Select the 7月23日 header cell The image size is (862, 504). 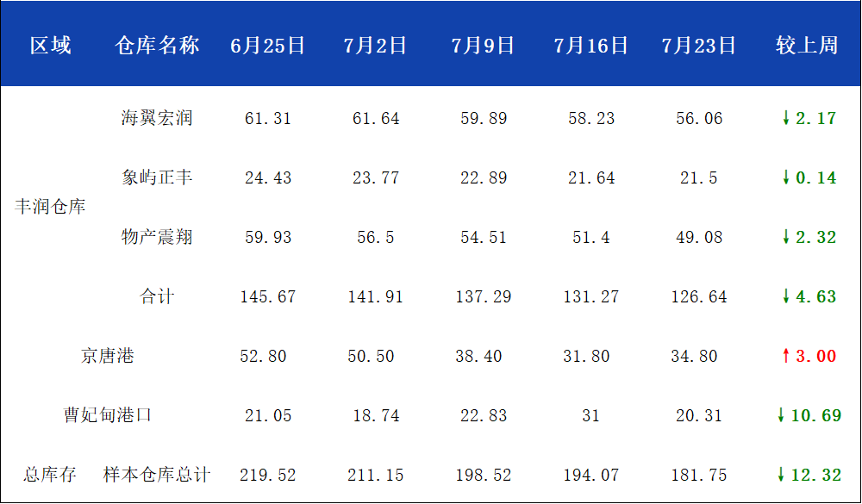699,45
